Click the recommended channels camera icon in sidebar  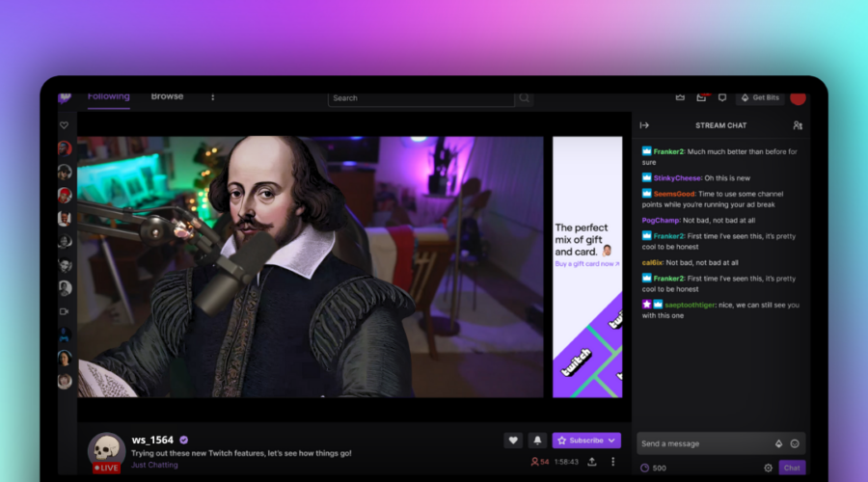click(65, 311)
